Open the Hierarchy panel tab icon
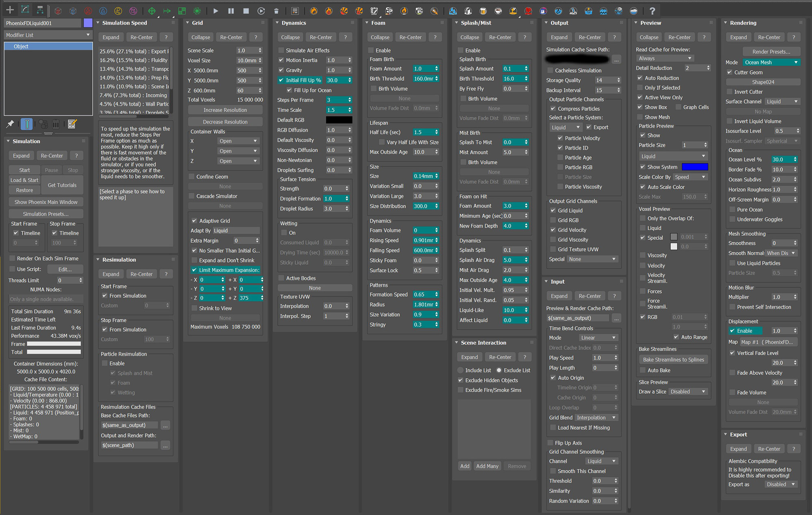 tap(40, 10)
